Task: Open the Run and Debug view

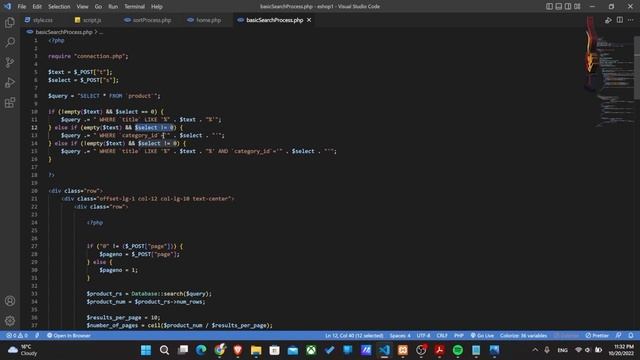Action: [10, 82]
